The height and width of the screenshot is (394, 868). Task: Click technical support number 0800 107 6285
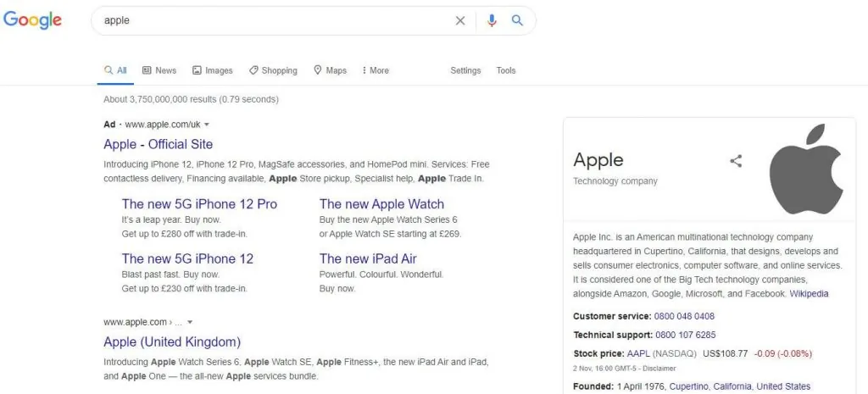click(685, 335)
